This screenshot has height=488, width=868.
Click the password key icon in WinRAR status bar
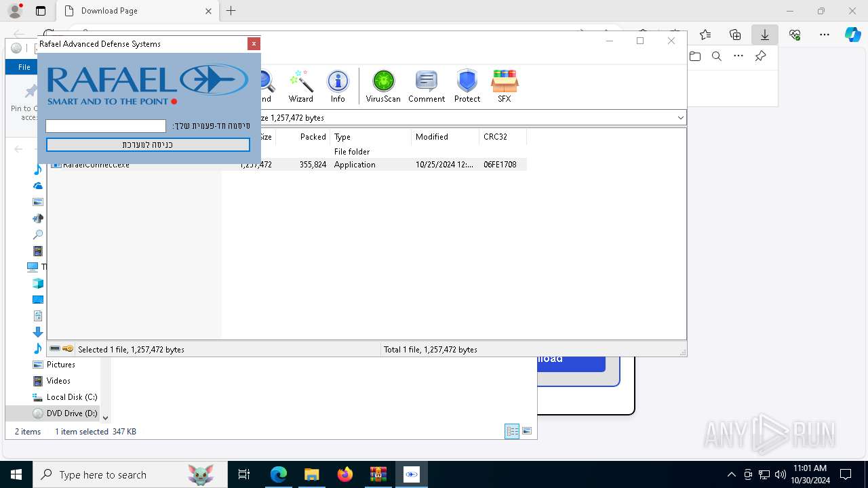[68, 349]
